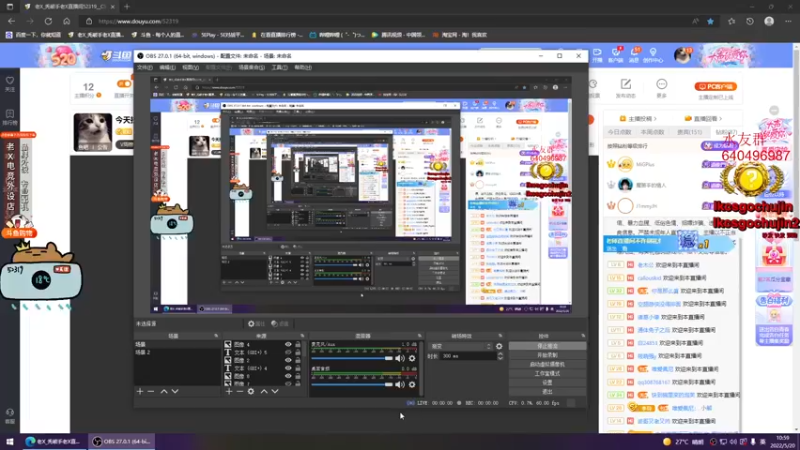Add a new scene in OBS

point(140,391)
